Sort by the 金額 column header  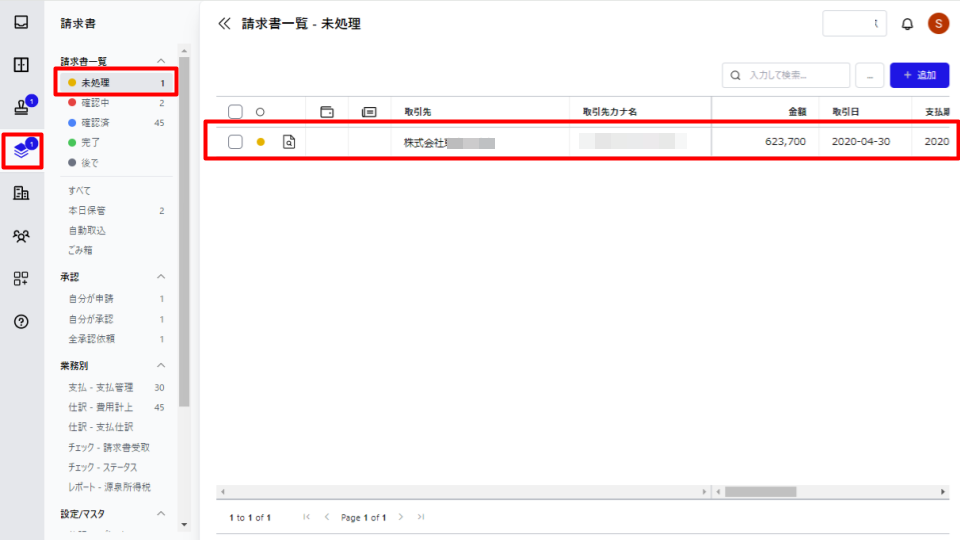point(797,112)
